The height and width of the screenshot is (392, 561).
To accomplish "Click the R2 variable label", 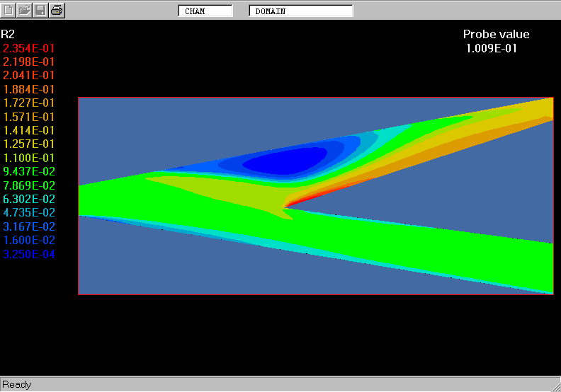I will point(8,34).
